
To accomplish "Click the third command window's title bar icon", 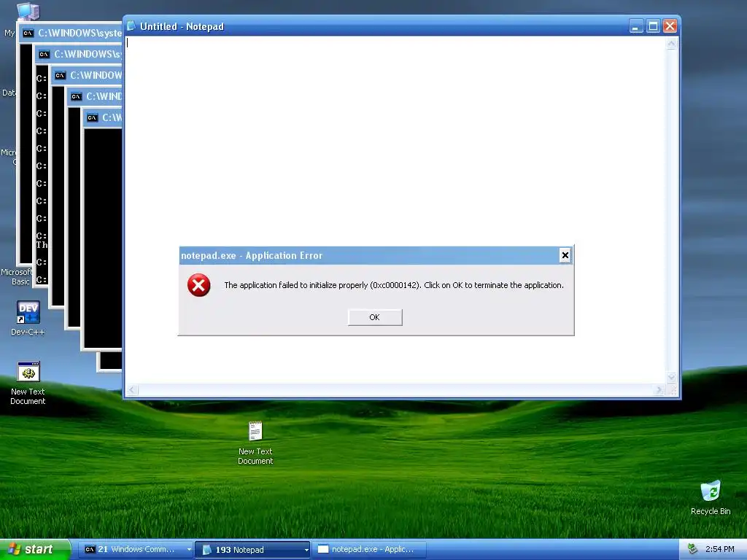I will tap(60, 75).
